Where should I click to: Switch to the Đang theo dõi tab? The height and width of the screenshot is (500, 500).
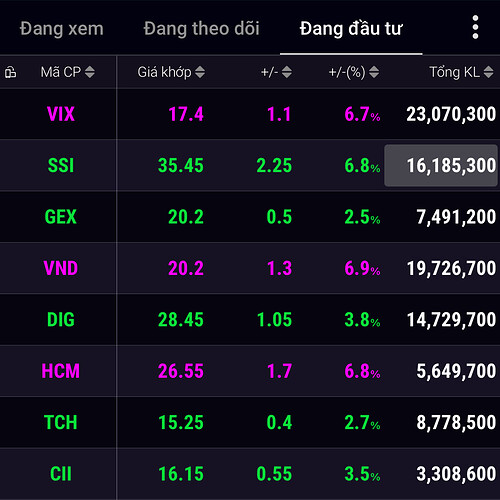click(x=201, y=29)
